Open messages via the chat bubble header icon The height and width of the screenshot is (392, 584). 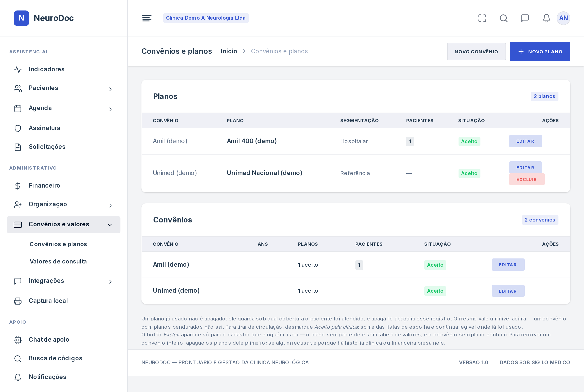pyautogui.click(x=525, y=18)
